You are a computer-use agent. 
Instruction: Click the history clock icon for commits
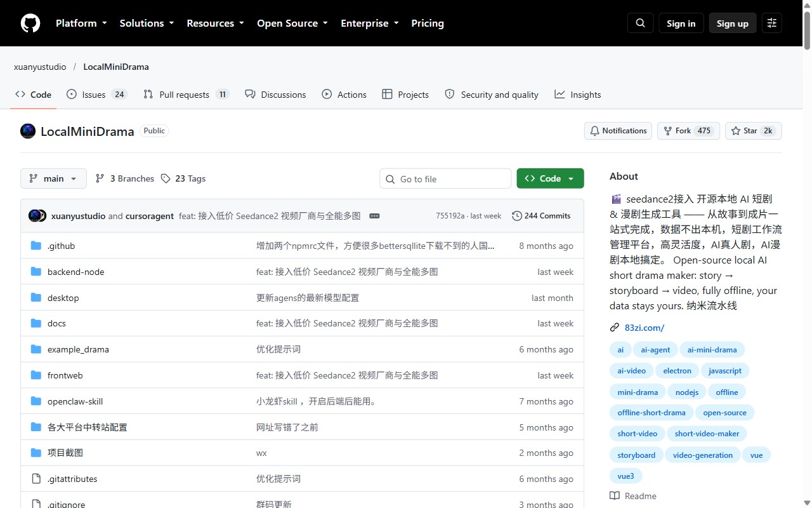(517, 216)
